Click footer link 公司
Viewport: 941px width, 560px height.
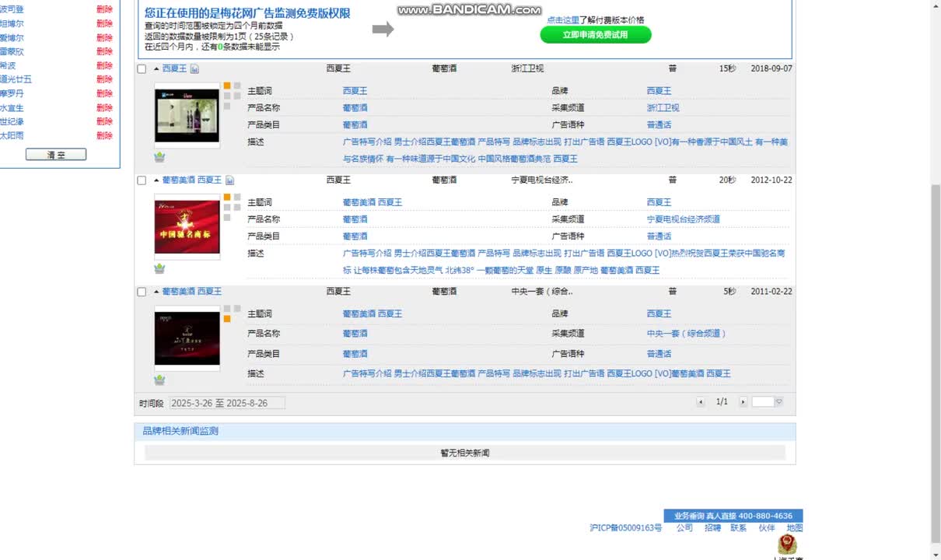point(684,527)
